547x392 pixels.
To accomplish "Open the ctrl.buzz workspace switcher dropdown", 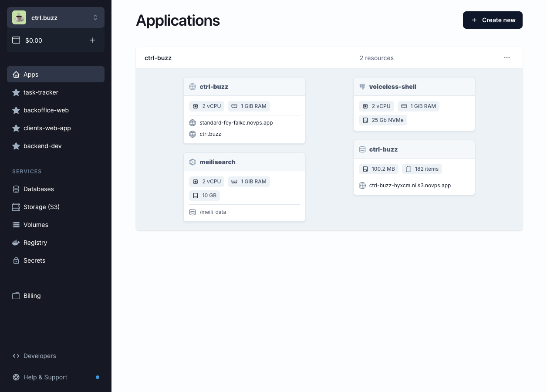I will coord(56,17).
